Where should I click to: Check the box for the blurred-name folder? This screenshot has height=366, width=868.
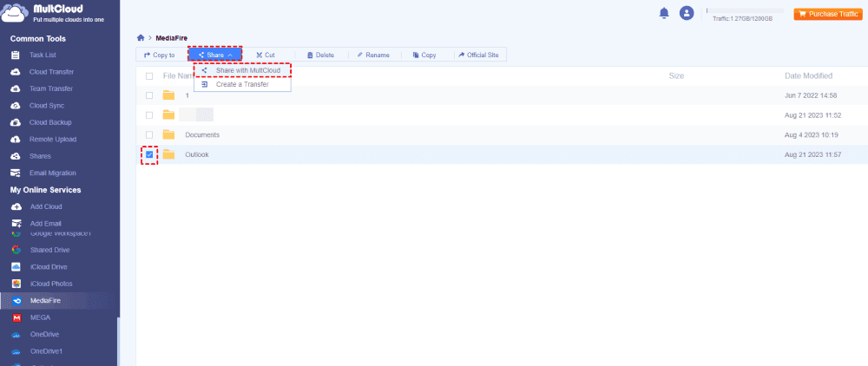tap(149, 115)
